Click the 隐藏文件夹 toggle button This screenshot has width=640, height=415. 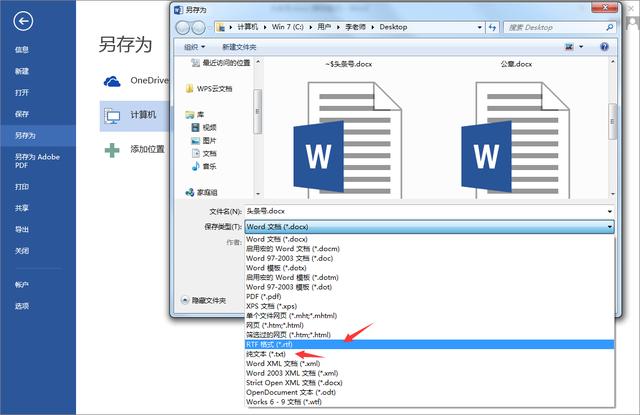pyautogui.click(x=203, y=300)
